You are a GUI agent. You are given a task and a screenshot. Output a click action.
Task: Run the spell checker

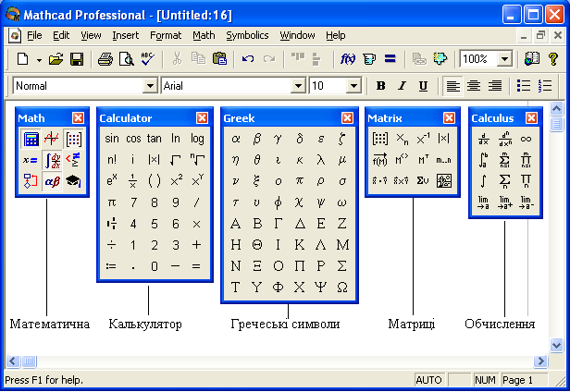click(x=148, y=59)
